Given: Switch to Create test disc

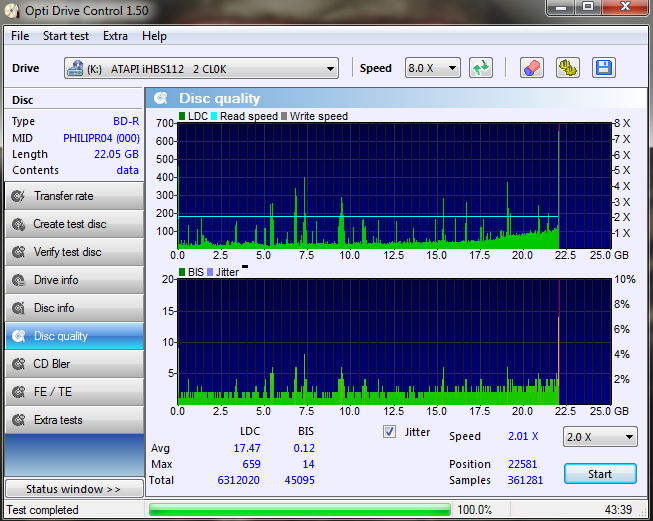Looking at the screenshot, I should point(74,224).
